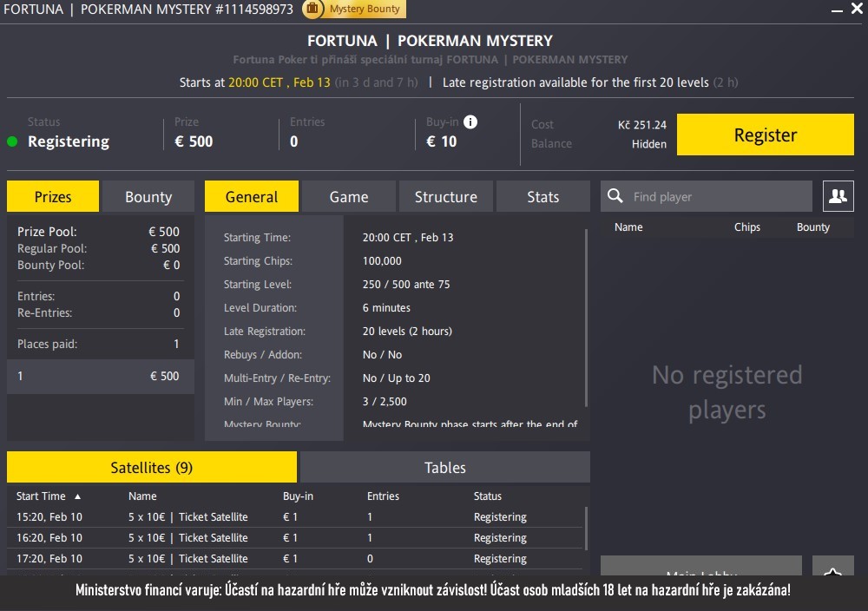The height and width of the screenshot is (611, 868).
Task: Click the Min / Max Players value 3 / 2,500
Action: tap(385, 401)
